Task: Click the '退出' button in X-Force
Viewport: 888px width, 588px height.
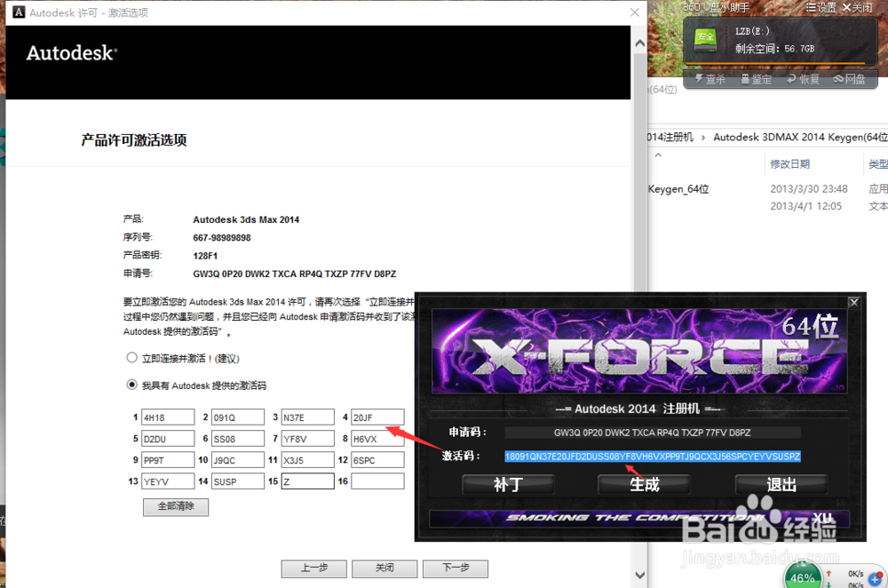Action: pos(781,484)
